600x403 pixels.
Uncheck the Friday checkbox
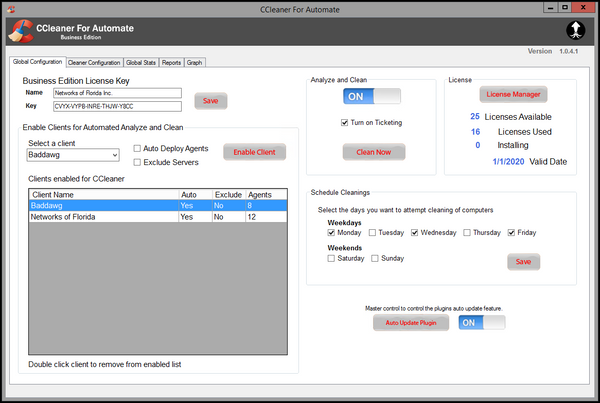click(x=511, y=233)
